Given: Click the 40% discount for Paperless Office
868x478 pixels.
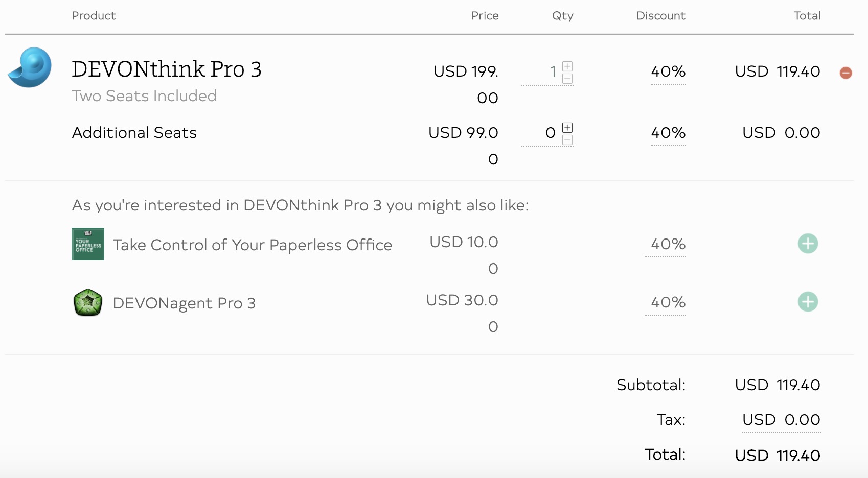Looking at the screenshot, I should click(667, 244).
